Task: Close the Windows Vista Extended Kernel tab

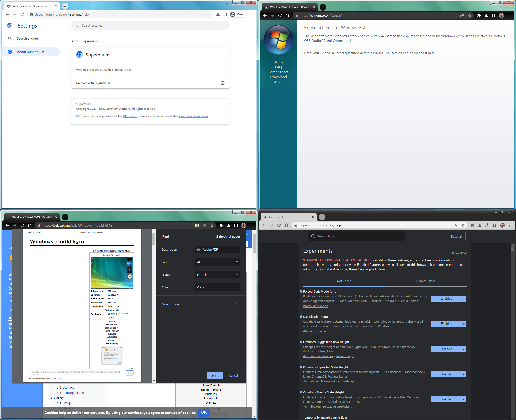Action: (x=314, y=7)
